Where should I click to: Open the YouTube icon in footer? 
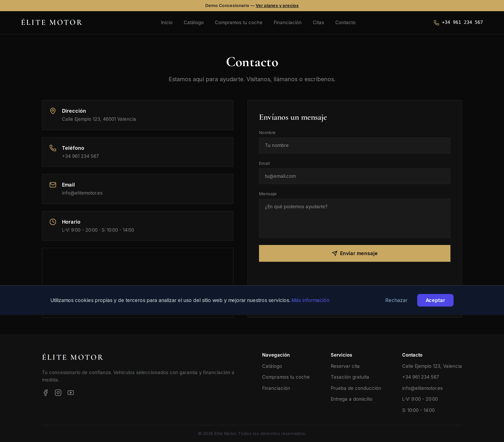click(x=71, y=392)
